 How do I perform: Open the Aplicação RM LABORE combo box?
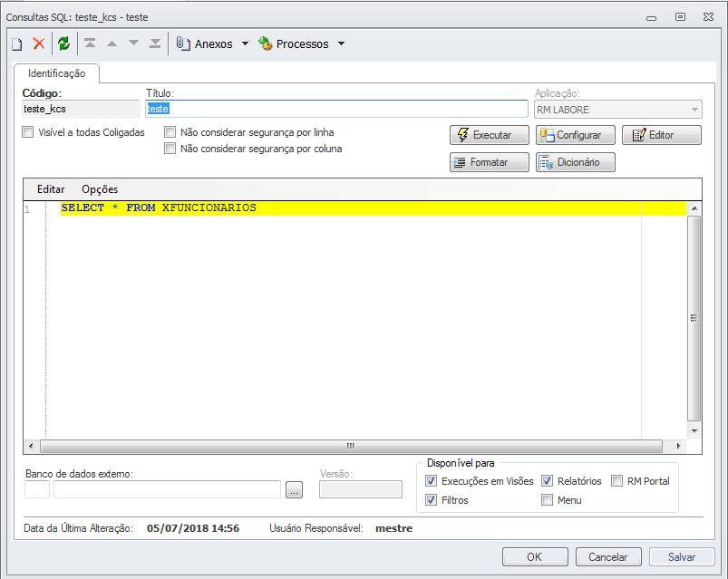[617, 110]
